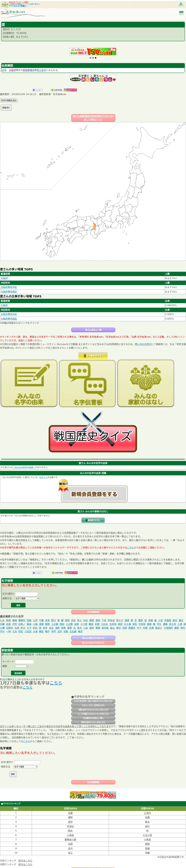Click LINEで送る beside the 最終更新 timestamp
This screenshot has height=868, width=186.
pos(56,90)
